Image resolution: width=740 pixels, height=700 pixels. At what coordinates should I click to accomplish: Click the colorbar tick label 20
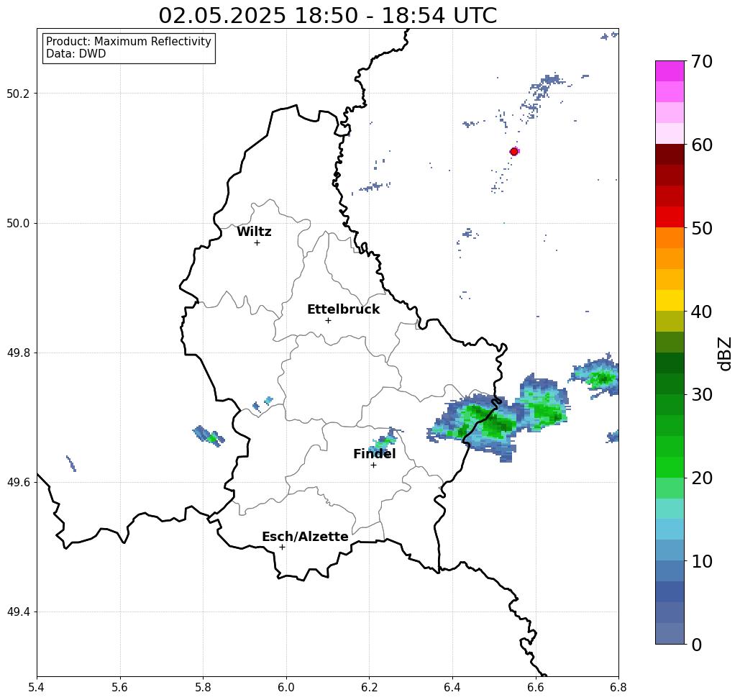click(x=702, y=478)
